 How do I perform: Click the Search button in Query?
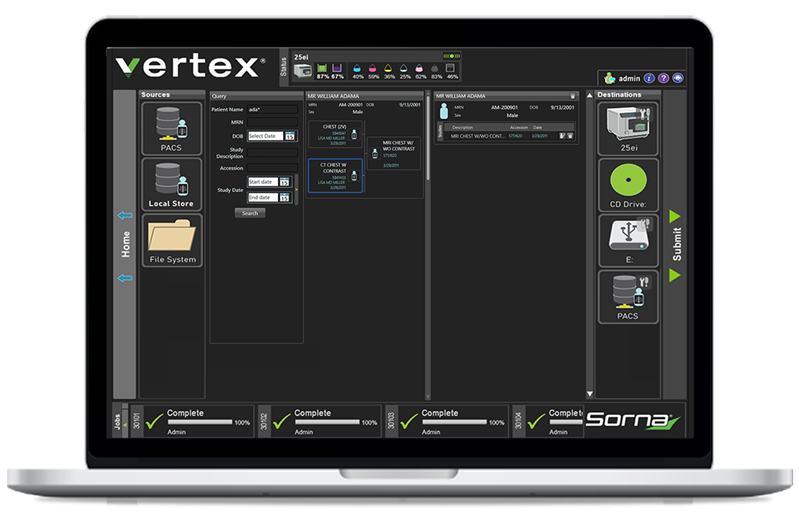click(x=250, y=213)
